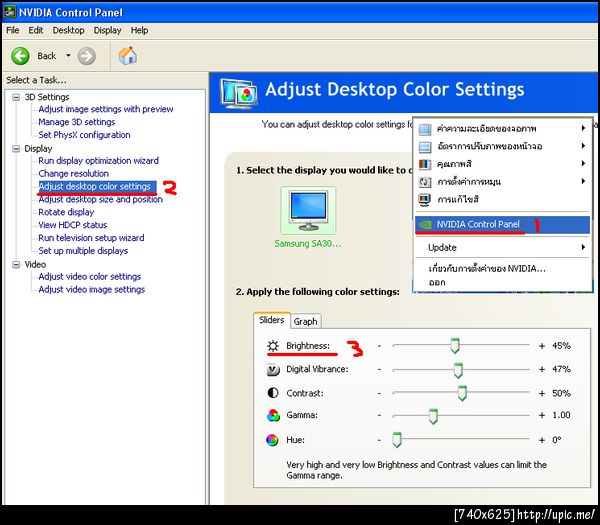Select the Samsung SA30 monitor thumbnail
Screen dimensions: 600x525
(x=308, y=210)
